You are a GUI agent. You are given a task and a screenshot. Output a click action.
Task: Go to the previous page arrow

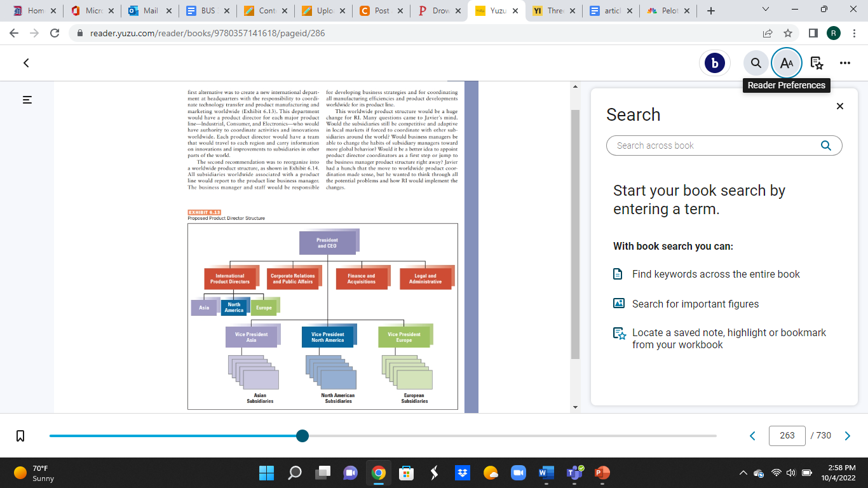point(753,436)
